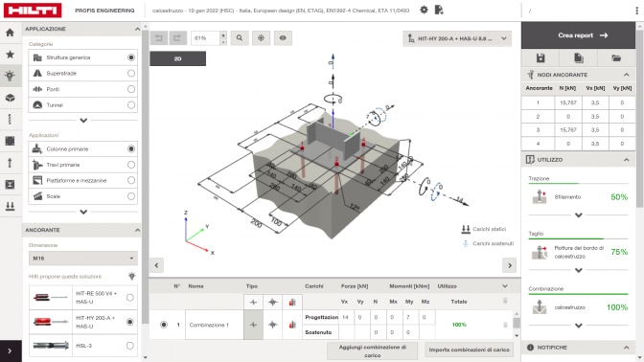Open the eye visibility options in viewer
Image resolution: width=644 pixels, height=362 pixels.
pos(283,38)
